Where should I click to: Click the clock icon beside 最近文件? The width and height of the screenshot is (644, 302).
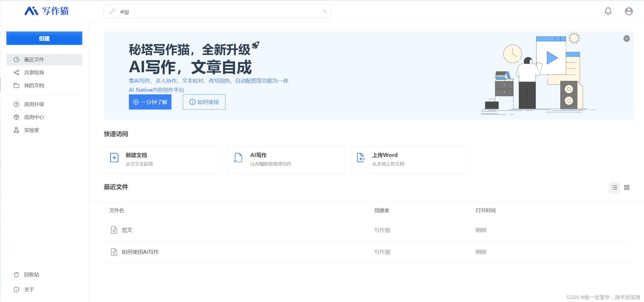(x=16, y=60)
